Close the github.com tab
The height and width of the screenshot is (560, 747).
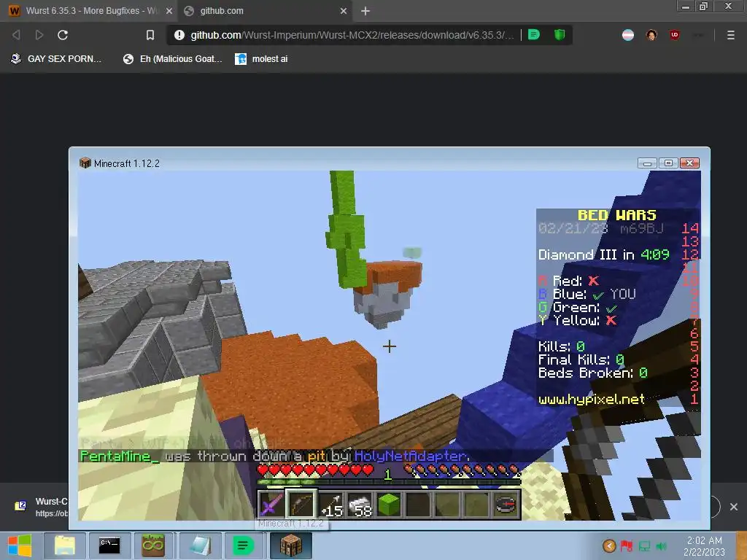(x=344, y=10)
